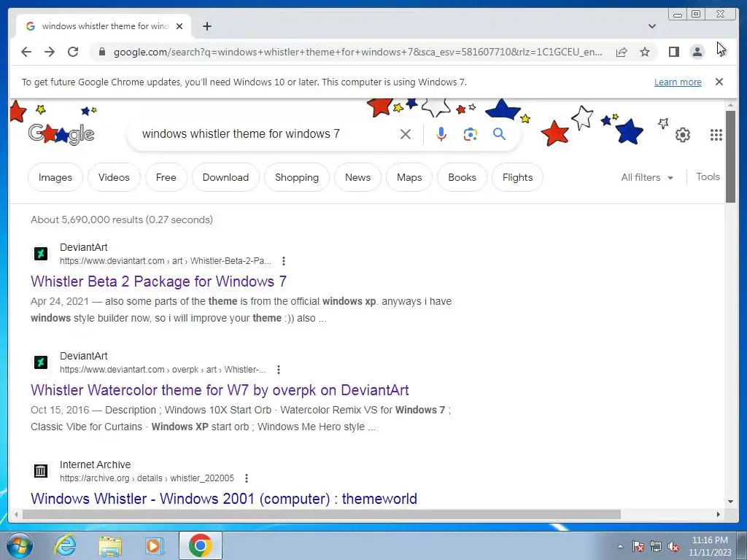Expand the tab search chevron
Viewport: 747px width, 560px height.
point(652,26)
